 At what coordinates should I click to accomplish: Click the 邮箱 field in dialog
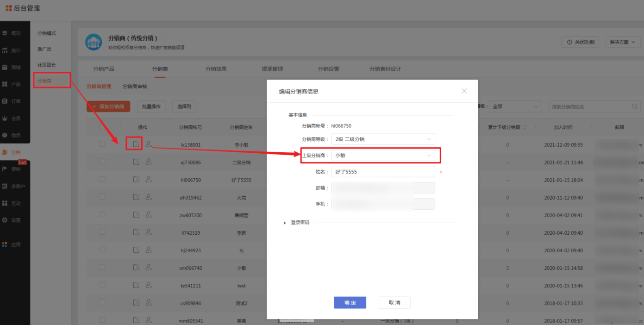(x=383, y=188)
